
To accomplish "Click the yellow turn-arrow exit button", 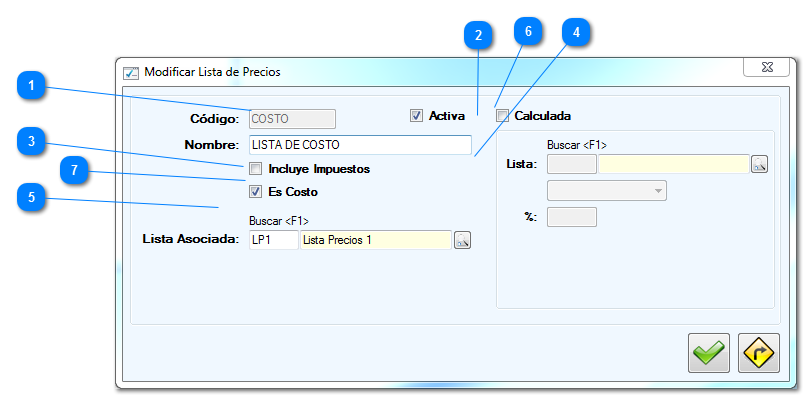I will click(759, 353).
